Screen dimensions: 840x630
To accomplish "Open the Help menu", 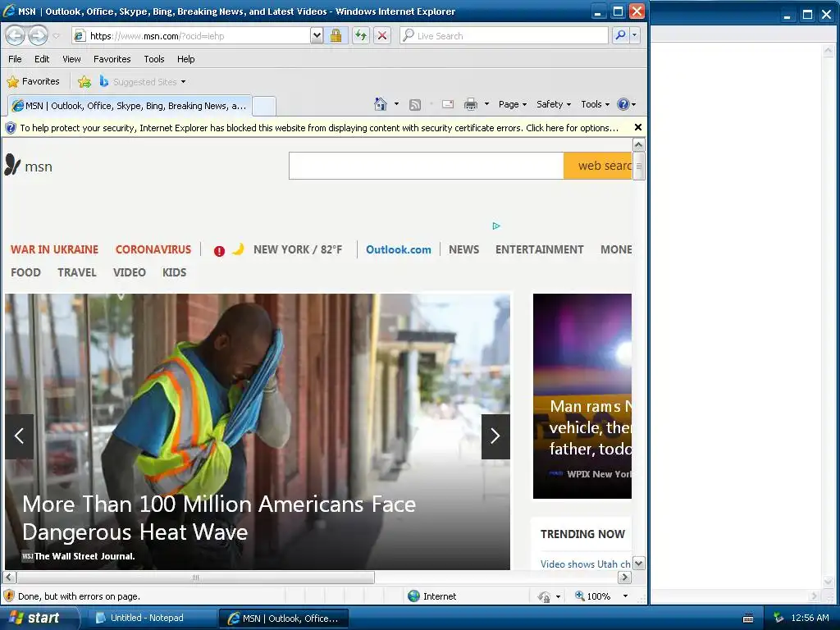I will click(186, 59).
